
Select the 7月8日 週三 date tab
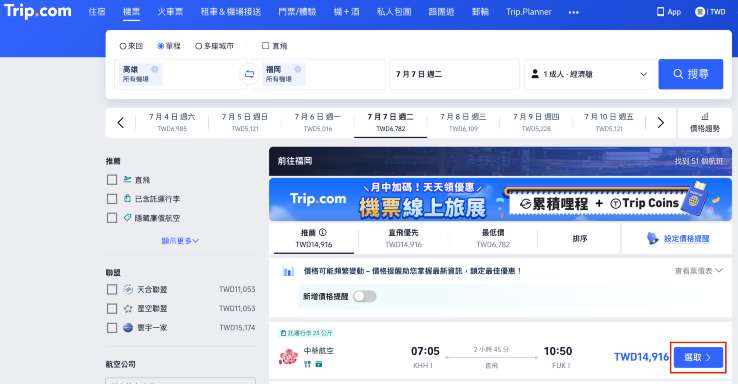click(463, 122)
